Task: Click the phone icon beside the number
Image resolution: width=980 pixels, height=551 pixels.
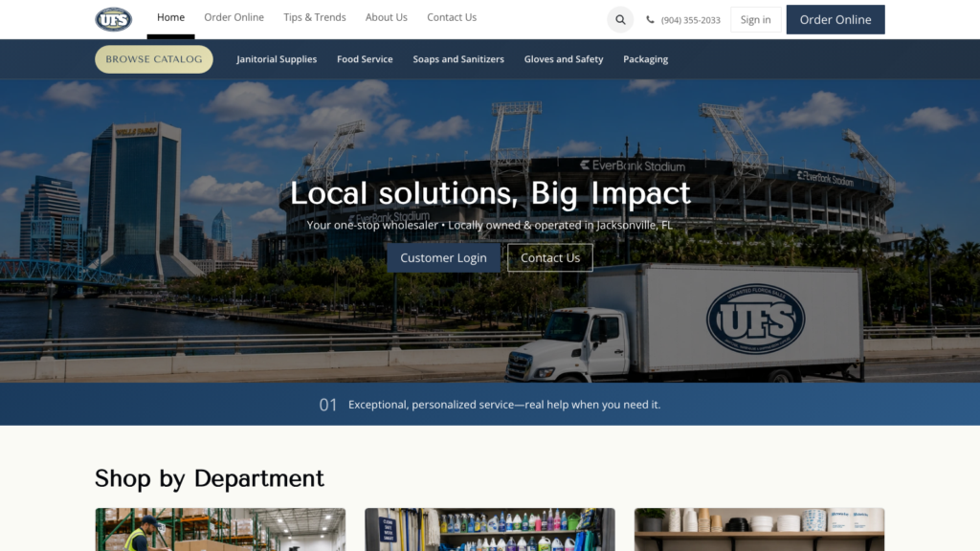Action: click(x=650, y=19)
